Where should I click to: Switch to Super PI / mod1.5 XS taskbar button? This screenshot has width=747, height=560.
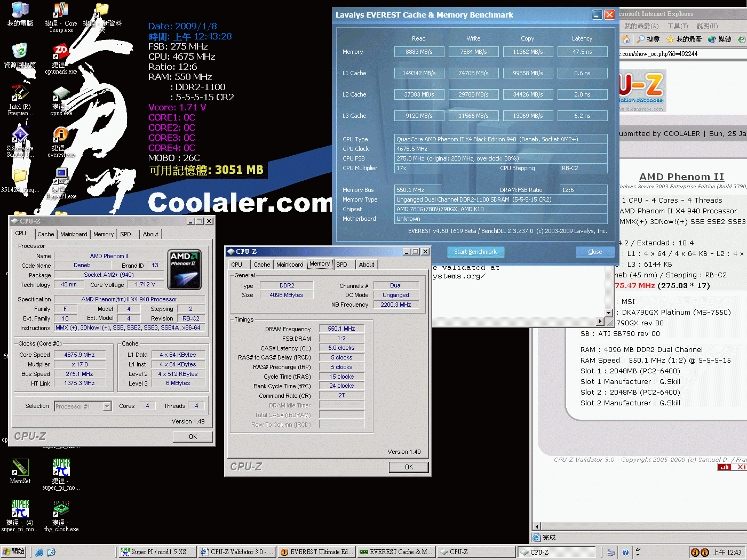pos(156,553)
